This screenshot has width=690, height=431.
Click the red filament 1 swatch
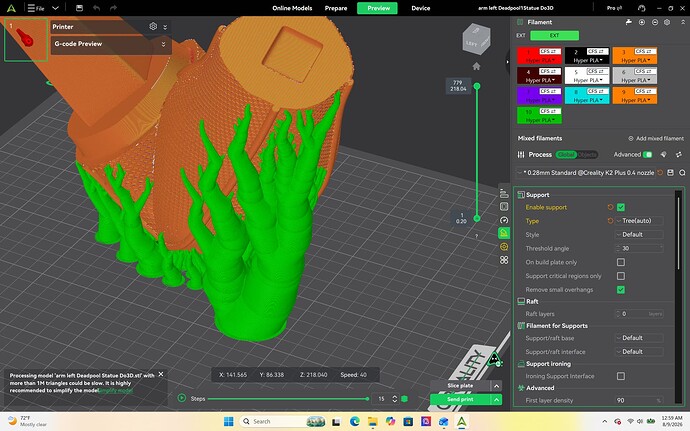[x=539, y=56]
